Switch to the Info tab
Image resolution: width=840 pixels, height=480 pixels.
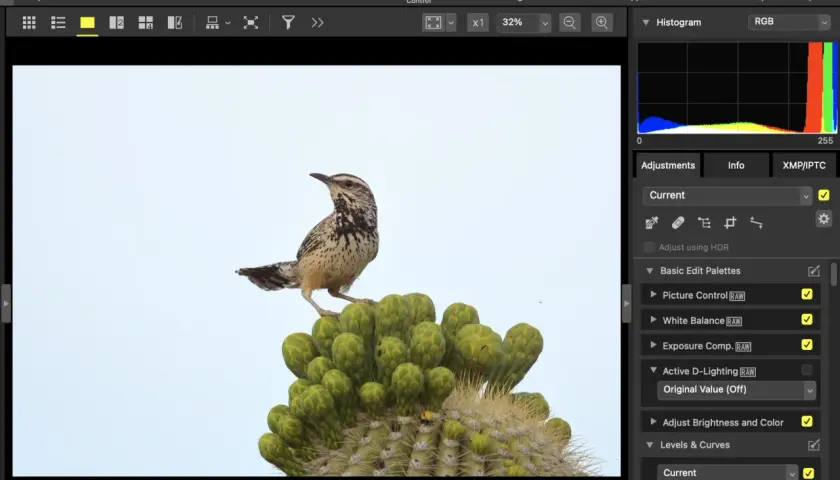click(736, 166)
